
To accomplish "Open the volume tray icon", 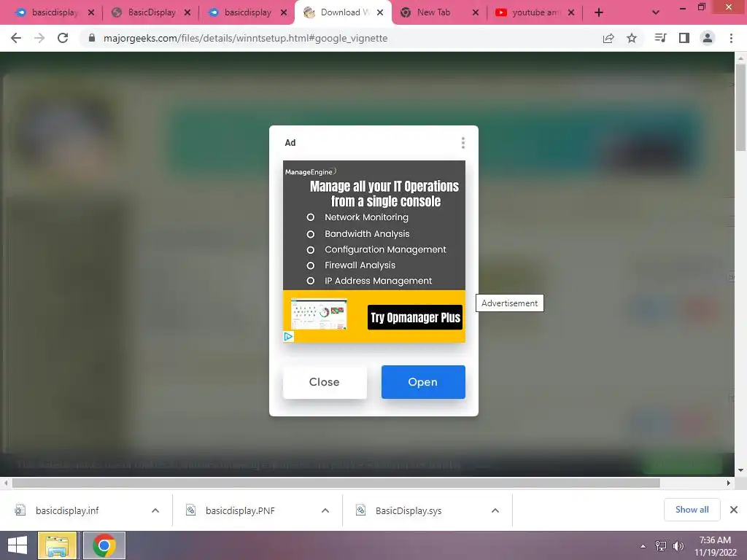I will tap(678, 546).
